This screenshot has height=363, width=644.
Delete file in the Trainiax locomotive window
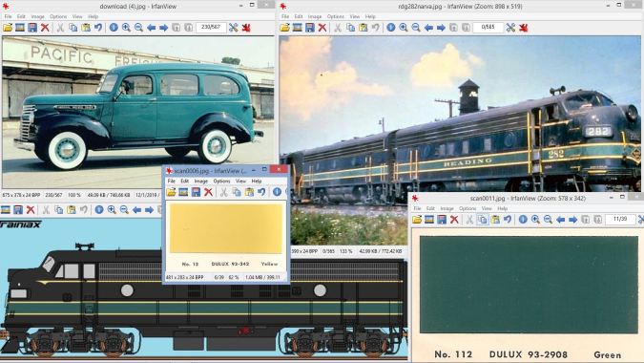tap(31, 209)
